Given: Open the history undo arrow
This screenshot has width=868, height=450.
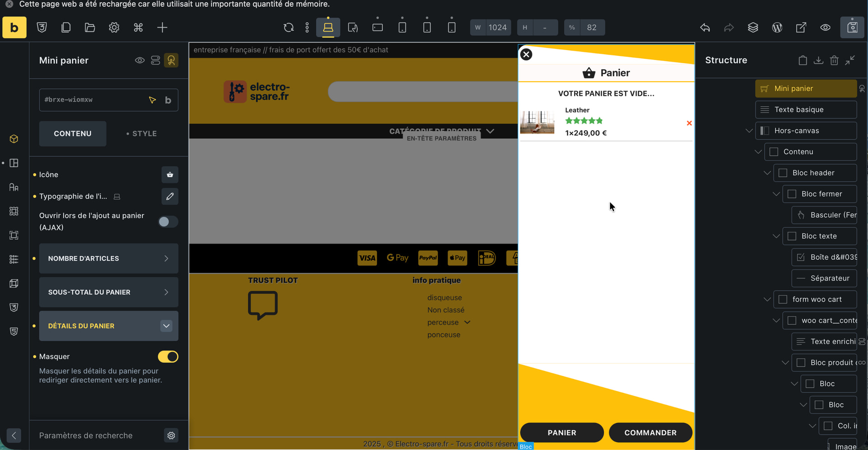Looking at the screenshot, I should tap(705, 28).
